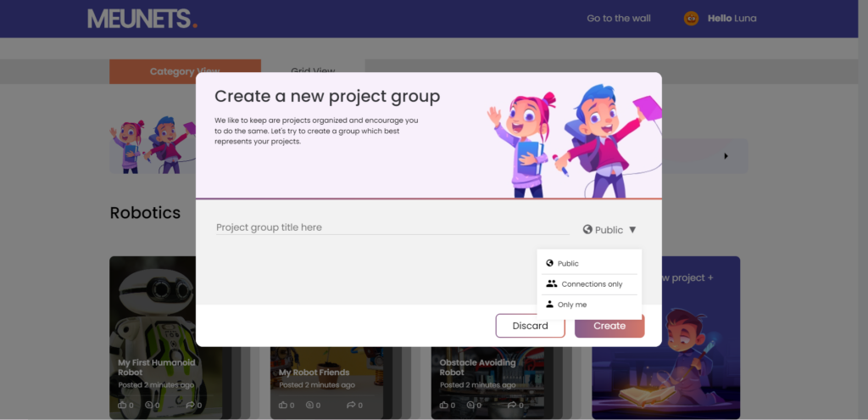Share the My First Humanoid Robot project

(x=190, y=405)
